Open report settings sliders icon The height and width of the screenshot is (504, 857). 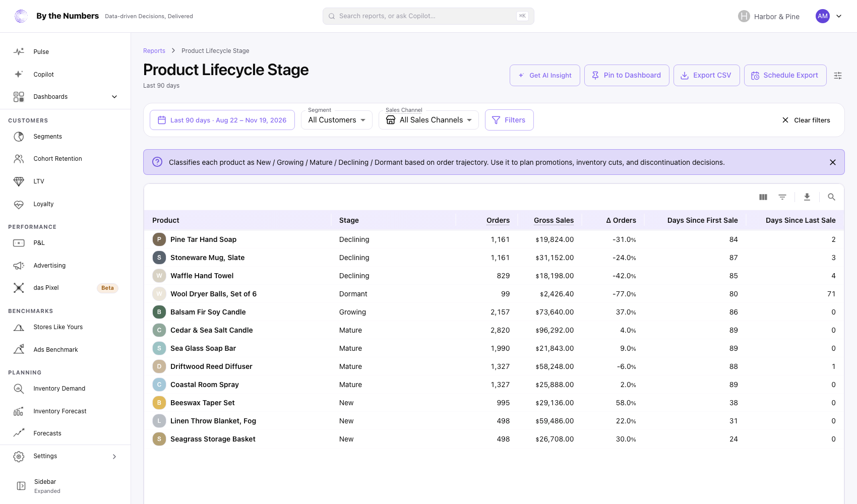click(838, 76)
